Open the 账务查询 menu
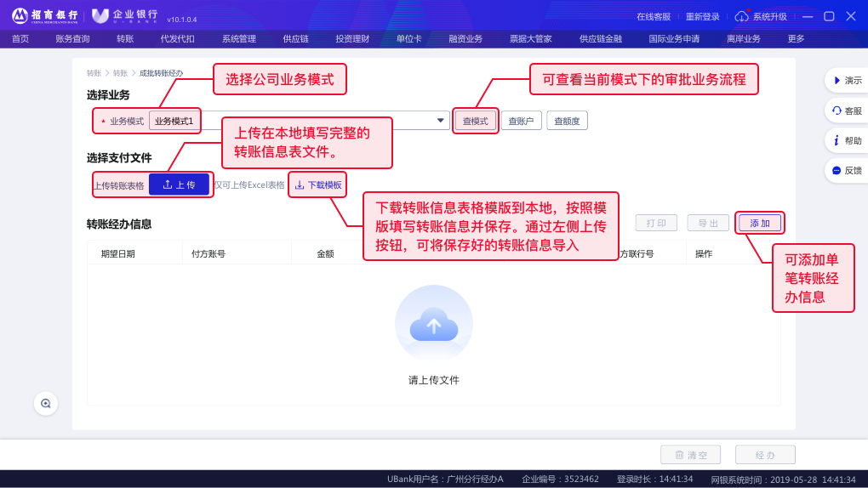This screenshot has width=868, height=488. pos(72,39)
